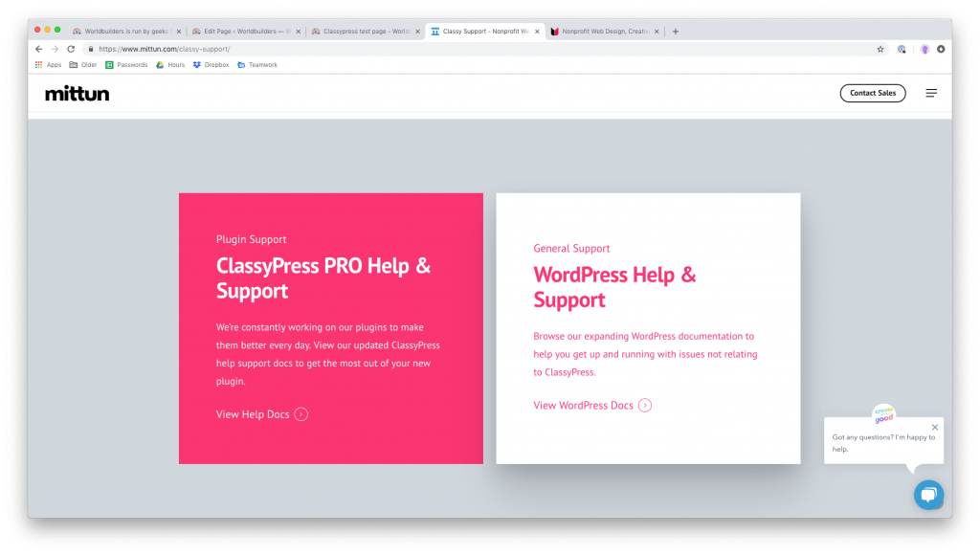Expand the Teamwork bookmarks folder
Screen dimensions: 980x555
click(256, 65)
